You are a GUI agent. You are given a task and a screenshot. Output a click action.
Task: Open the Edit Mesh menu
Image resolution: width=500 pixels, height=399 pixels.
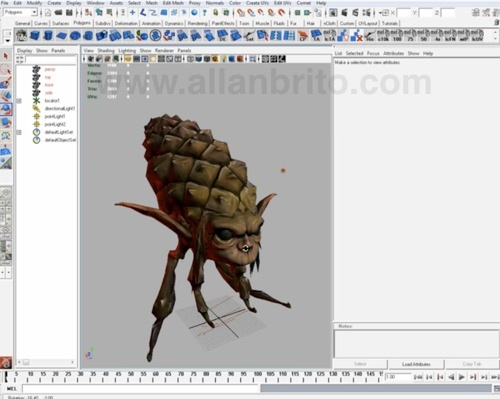[x=173, y=3]
